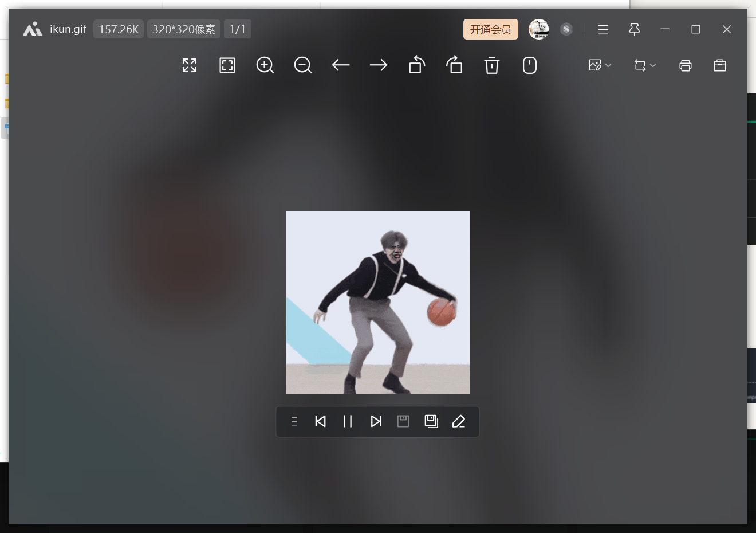Viewport: 756px width, 533px height.
Task: Maximize the image viewer window
Action: (696, 29)
